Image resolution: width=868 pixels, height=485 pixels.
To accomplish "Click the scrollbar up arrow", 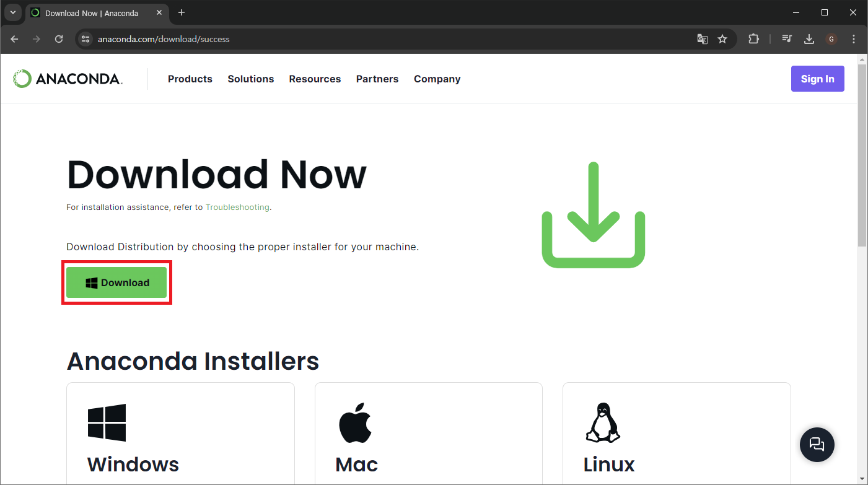I will (x=862, y=58).
